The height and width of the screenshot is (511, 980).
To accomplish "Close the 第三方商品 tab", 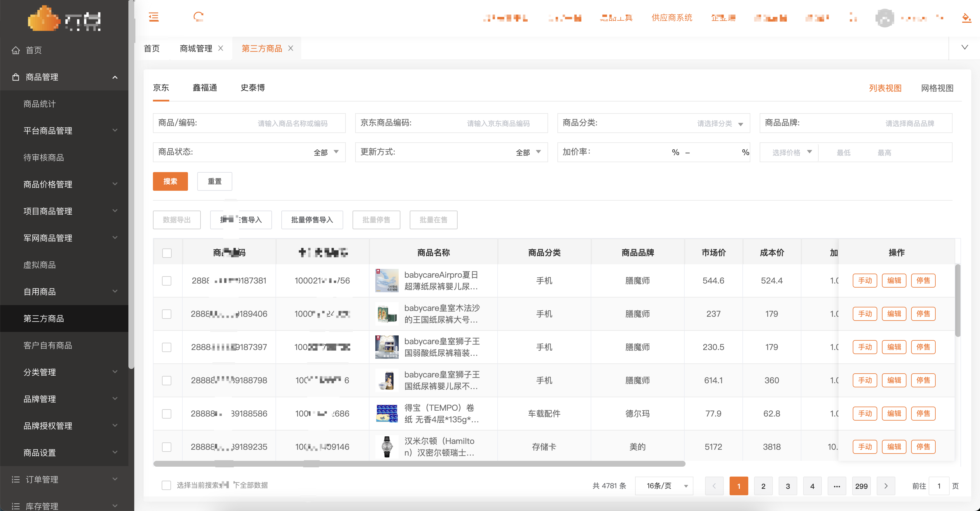I will (291, 48).
